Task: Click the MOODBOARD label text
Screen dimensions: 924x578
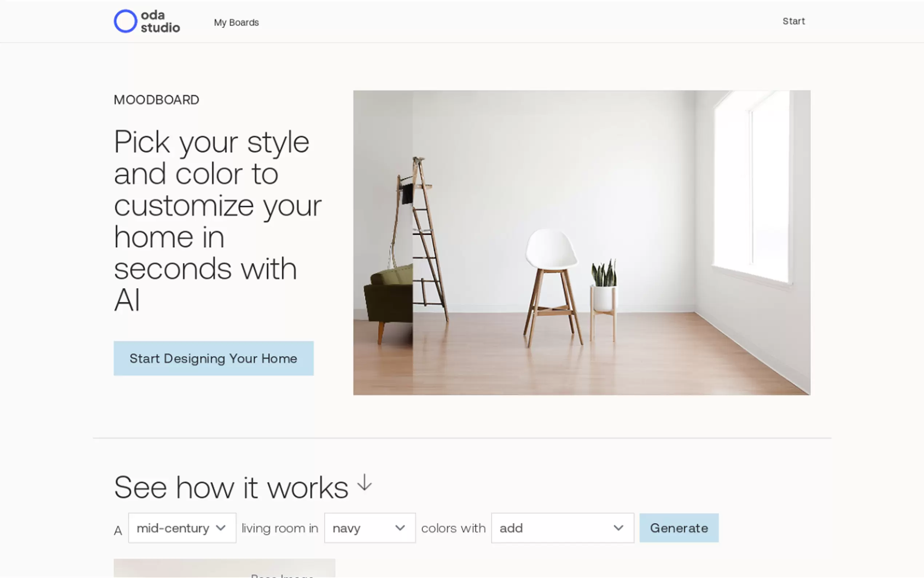Action: coord(156,100)
